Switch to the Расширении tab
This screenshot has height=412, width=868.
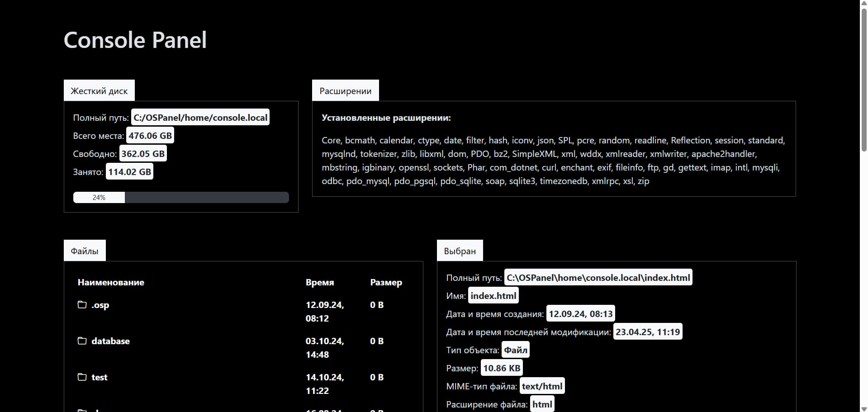(345, 91)
